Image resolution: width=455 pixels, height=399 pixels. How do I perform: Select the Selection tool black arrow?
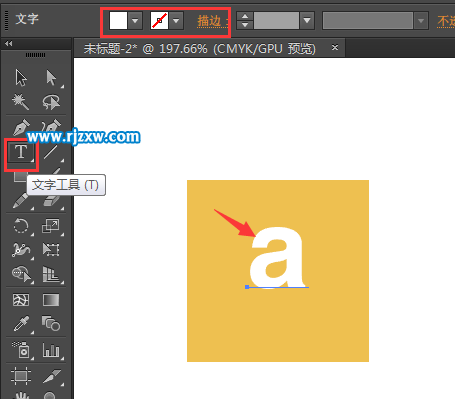click(21, 78)
